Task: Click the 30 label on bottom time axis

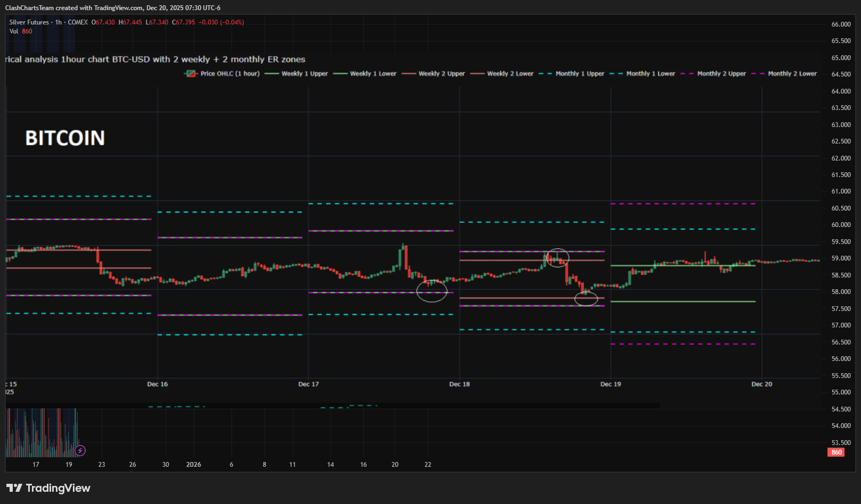Action: click(165, 465)
